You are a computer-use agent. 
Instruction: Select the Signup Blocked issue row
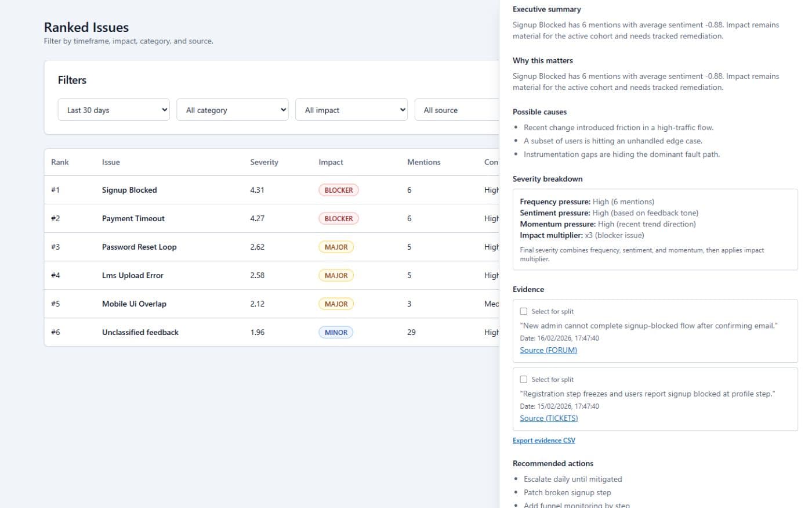pos(129,190)
